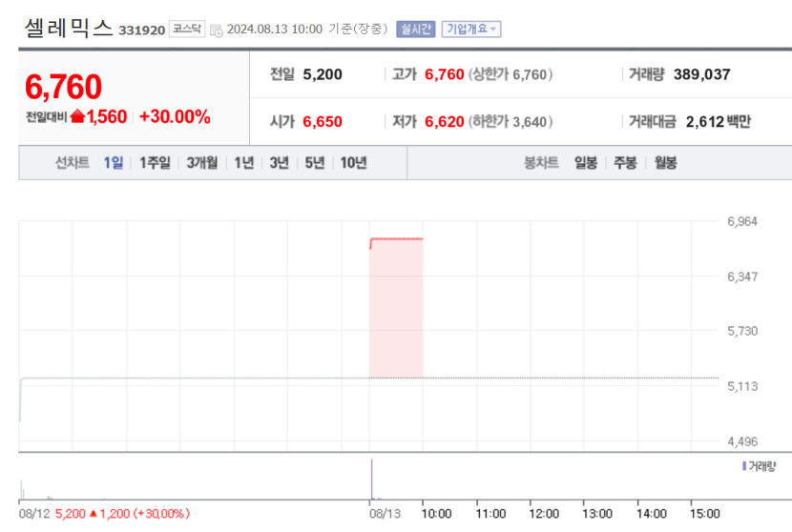
Task: Click the stock code 331920
Action: pyautogui.click(x=142, y=31)
